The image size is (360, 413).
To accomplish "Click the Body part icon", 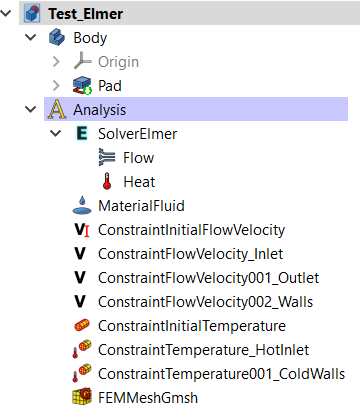I will click(57, 37).
